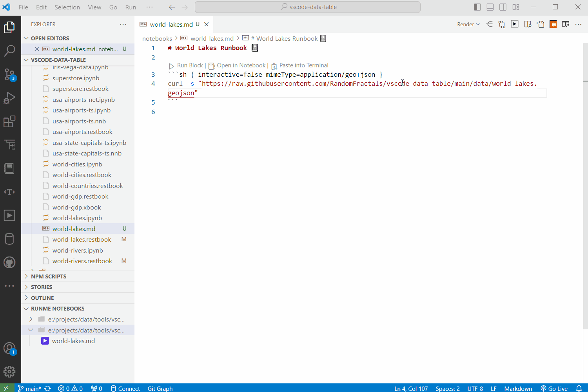Open the Render dropdown

[468, 24]
